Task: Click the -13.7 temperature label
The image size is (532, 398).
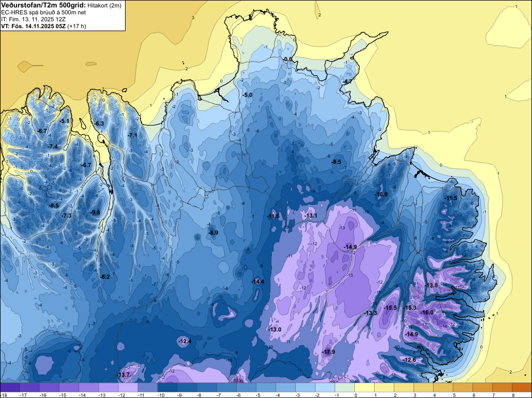Action: coord(123,375)
